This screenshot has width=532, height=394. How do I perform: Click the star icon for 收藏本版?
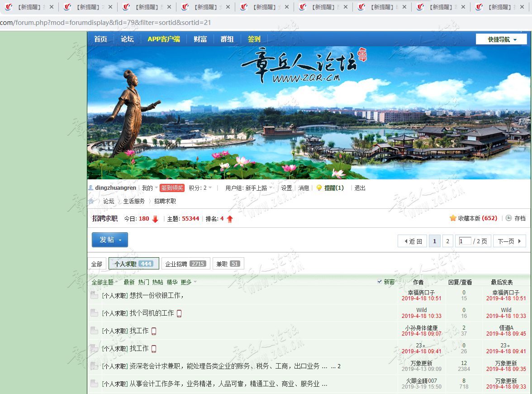point(453,218)
